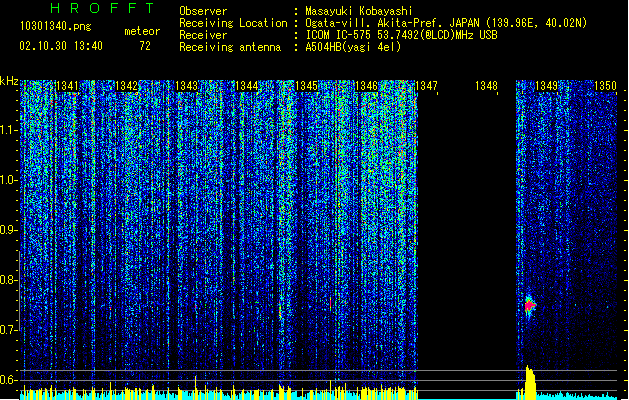Click the HROFFT title text
This screenshot has width=629, height=400.
click(102, 8)
